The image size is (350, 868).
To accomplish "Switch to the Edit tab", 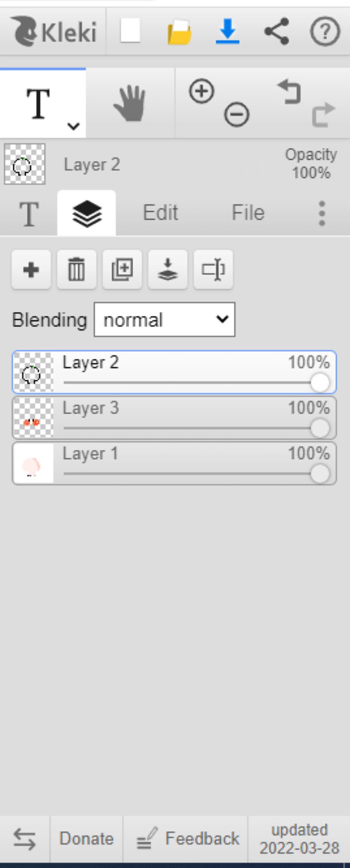I will (160, 213).
